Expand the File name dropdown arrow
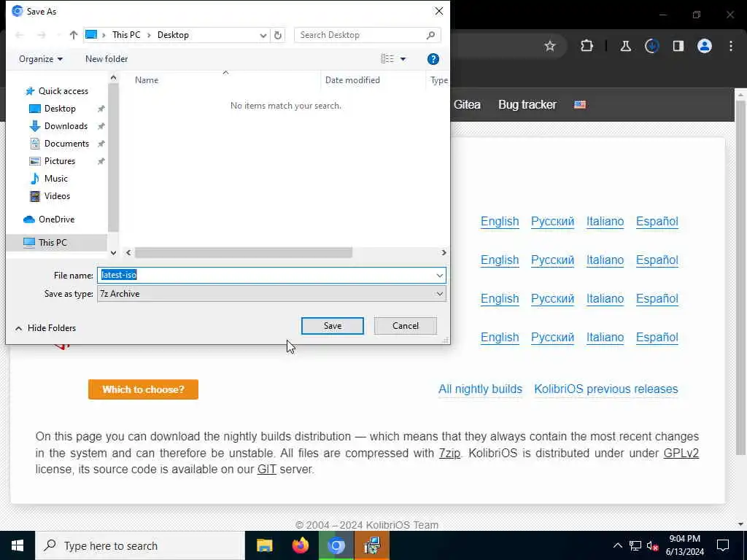The height and width of the screenshot is (560, 747). [439, 275]
